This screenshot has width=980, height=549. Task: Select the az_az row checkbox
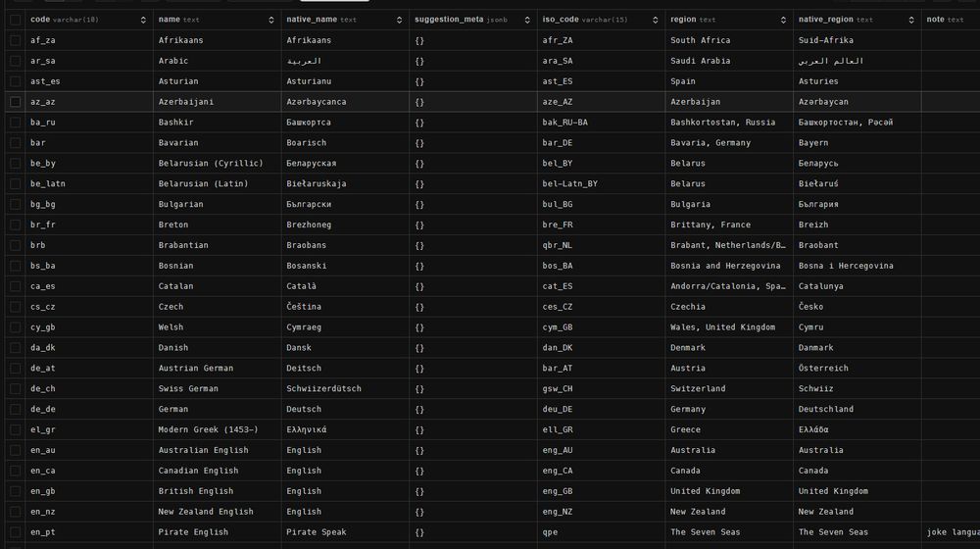[15, 102]
